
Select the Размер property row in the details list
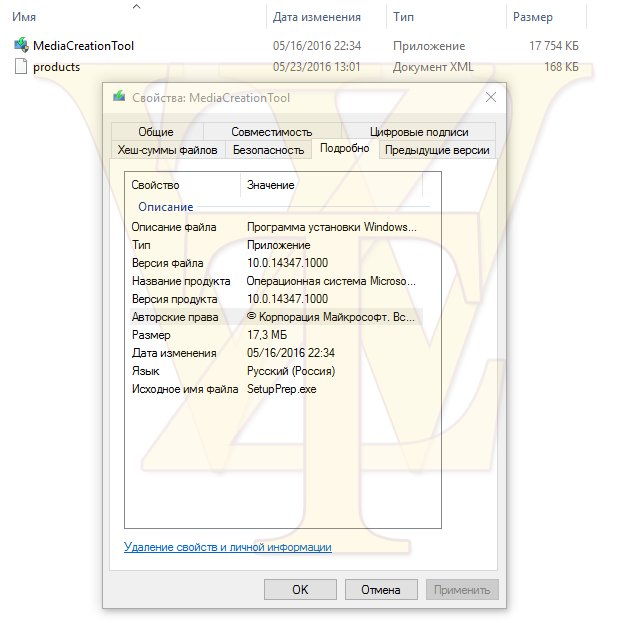pyautogui.click(x=276, y=335)
